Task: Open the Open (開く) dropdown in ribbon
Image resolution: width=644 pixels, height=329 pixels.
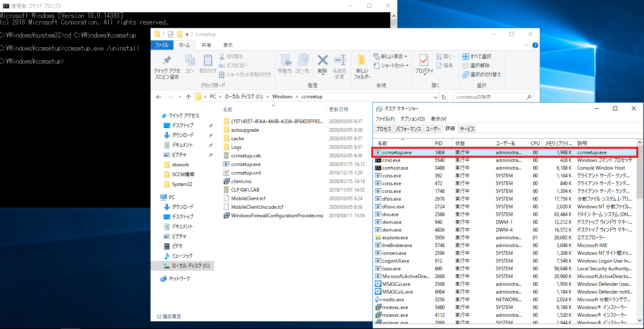Action: [445, 57]
